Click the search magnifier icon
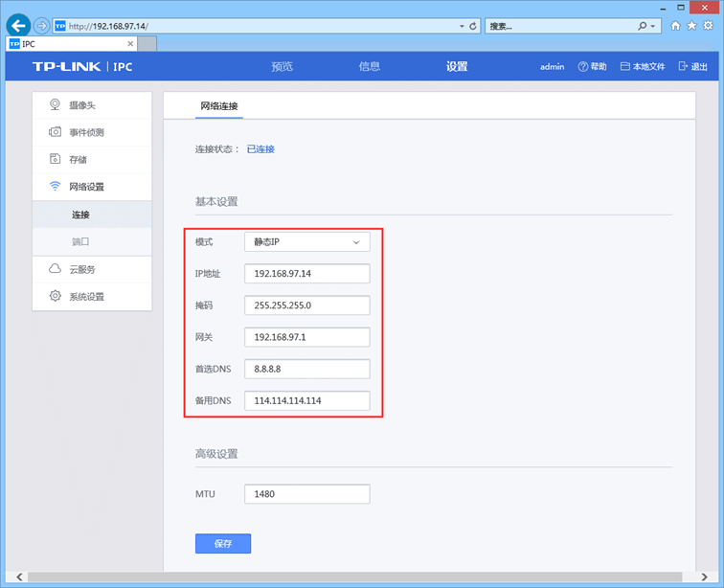 (x=644, y=26)
